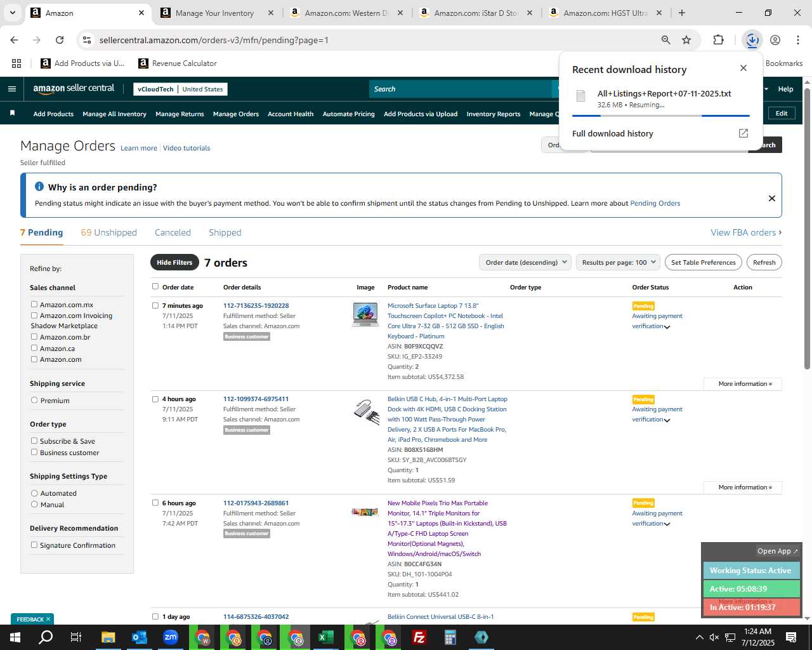Image resolution: width=812 pixels, height=650 pixels.
Task: Click the Hide Filters button
Action: 174,262
